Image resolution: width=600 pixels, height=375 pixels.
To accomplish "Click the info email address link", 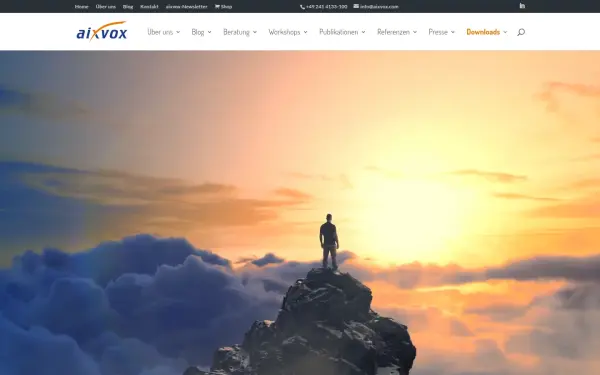I will [x=376, y=7].
